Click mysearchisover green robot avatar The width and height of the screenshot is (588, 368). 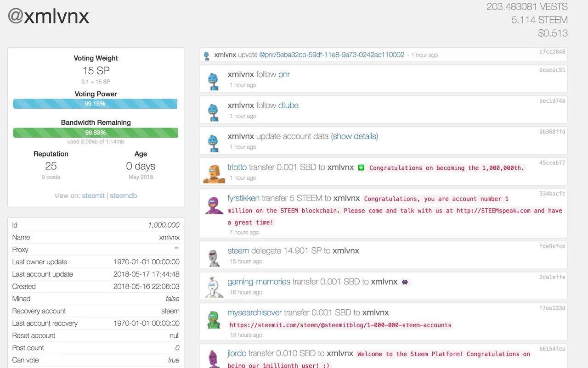(x=214, y=319)
